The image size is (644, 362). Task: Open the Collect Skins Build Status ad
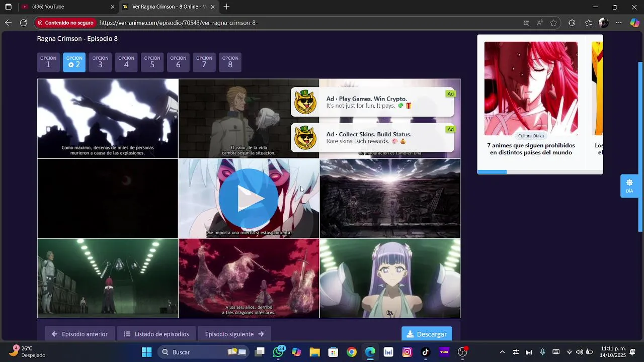tap(372, 138)
